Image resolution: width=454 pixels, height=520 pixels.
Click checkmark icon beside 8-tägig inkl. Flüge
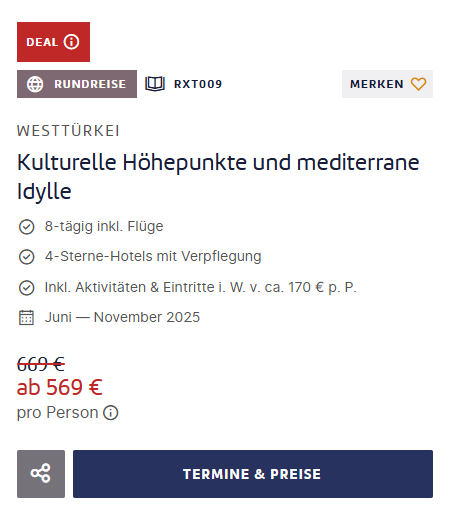pos(26,227)
